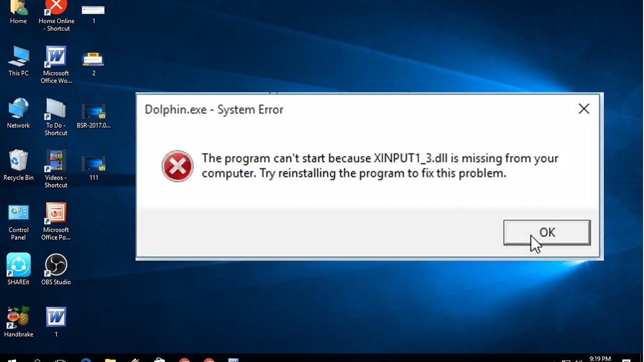Open the taskbar clock showing 9:19 PM
This screenshot has height=362, width=644.
(600, 359)
